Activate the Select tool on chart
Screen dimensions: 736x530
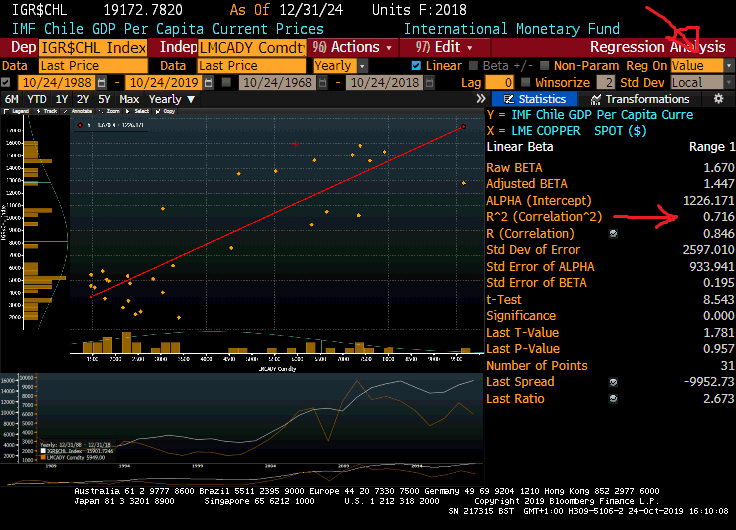138,111
